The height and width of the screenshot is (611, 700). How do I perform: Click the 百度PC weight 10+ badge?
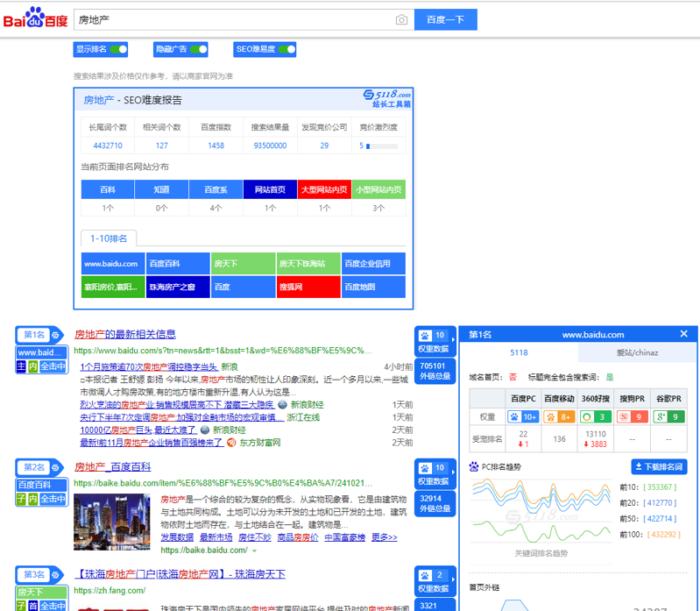[x=523, y=416]
